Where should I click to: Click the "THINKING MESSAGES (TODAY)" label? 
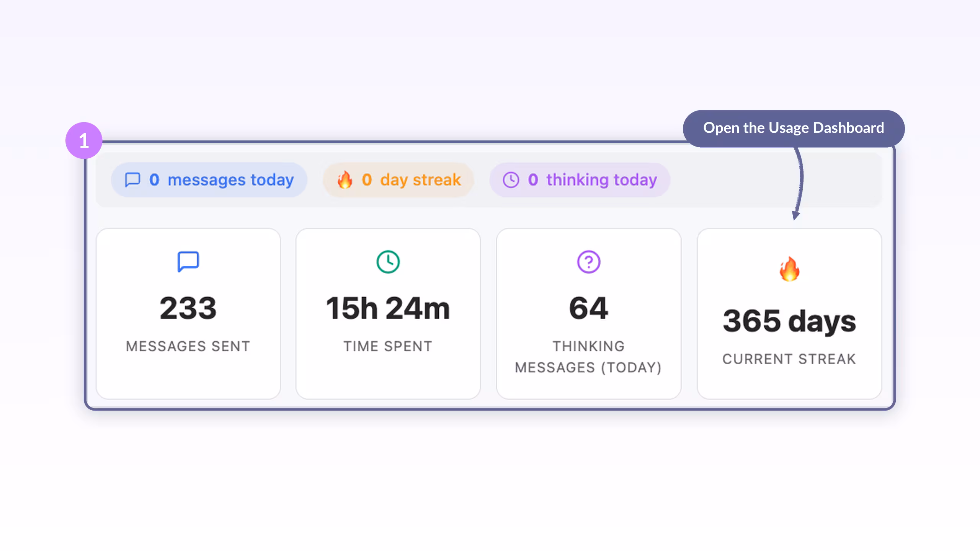pos(588,357)
